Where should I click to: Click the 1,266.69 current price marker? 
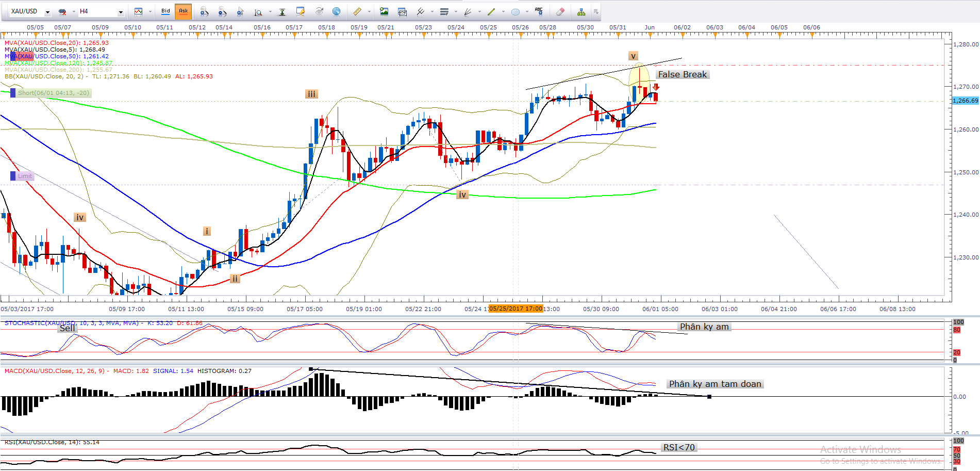(x=965, y=101)
